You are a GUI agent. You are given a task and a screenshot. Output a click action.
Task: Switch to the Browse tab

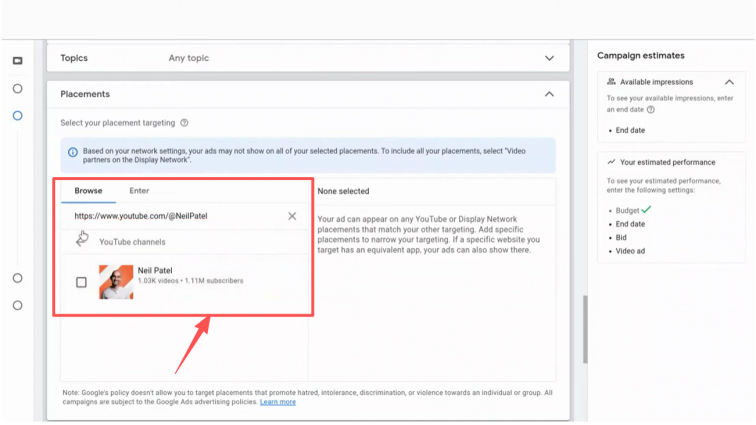pos(88,191)
